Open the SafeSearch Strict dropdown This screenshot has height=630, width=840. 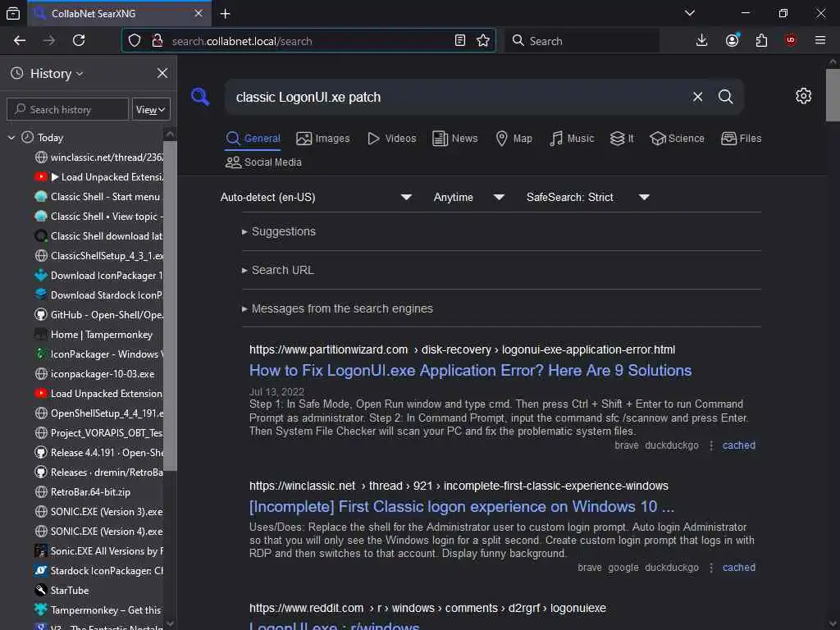pos(587,197)
